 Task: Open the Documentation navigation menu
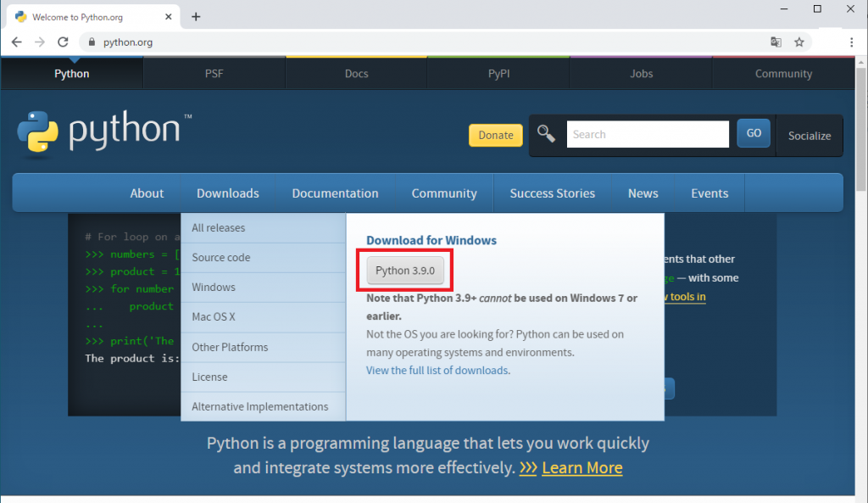pos(336,193)
